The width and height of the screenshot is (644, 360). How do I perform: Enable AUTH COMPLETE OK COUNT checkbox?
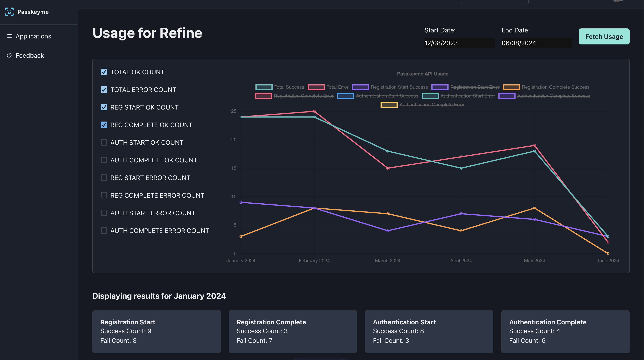tap(104, 160)
